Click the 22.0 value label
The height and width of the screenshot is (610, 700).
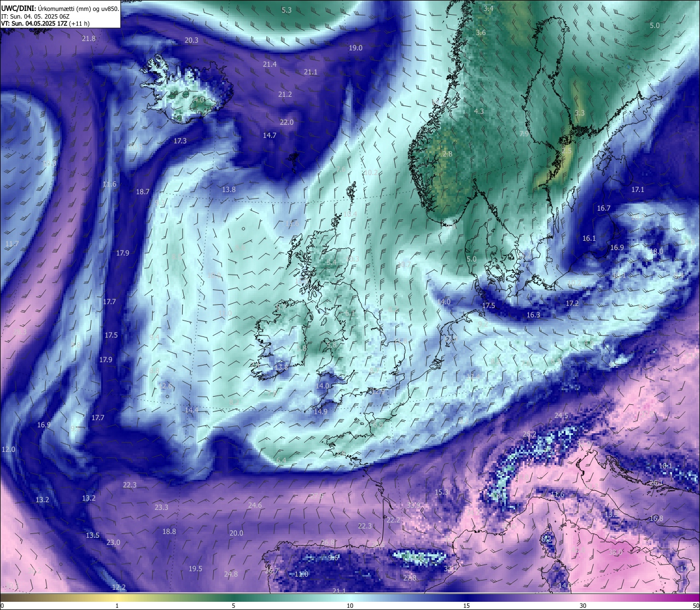click(x=287, y=123)
